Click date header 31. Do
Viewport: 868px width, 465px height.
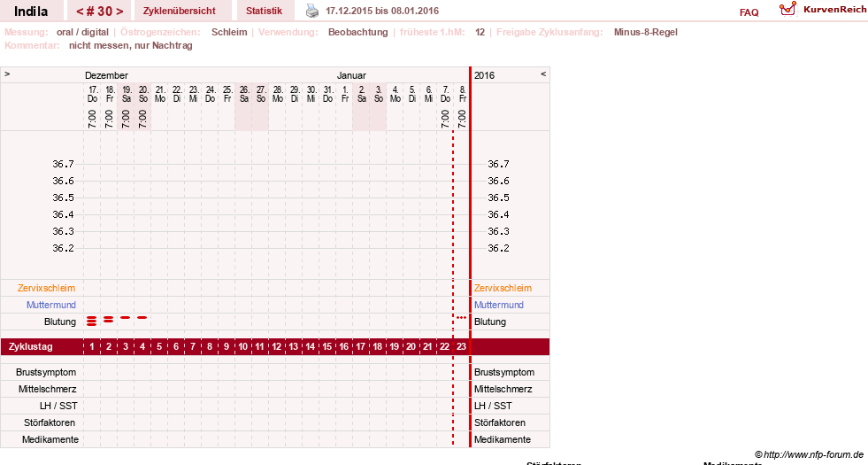click(327, 94)
